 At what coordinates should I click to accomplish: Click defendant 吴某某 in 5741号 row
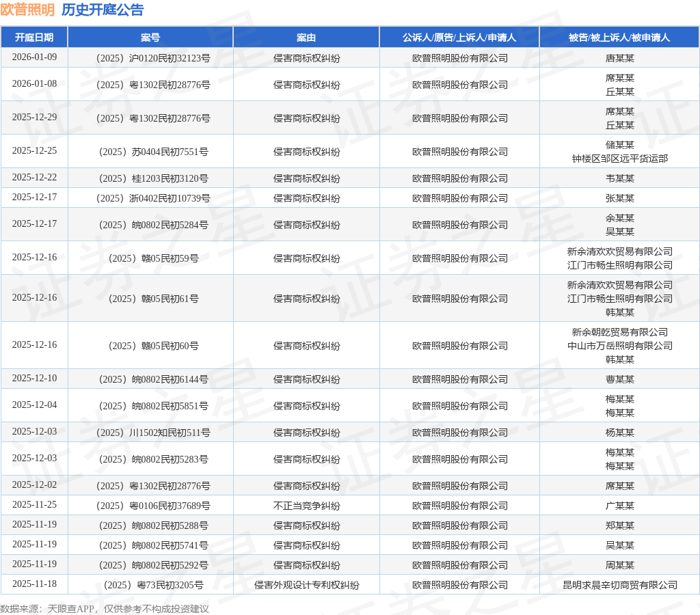[x=619, y=545]
